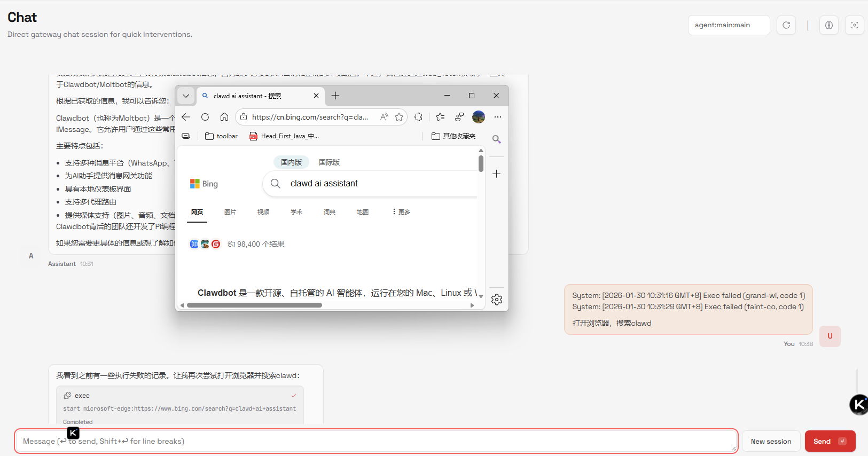Select the 视频 results tab
The image size is (868, 456).
pyautogui.click(x=263, y=212)
